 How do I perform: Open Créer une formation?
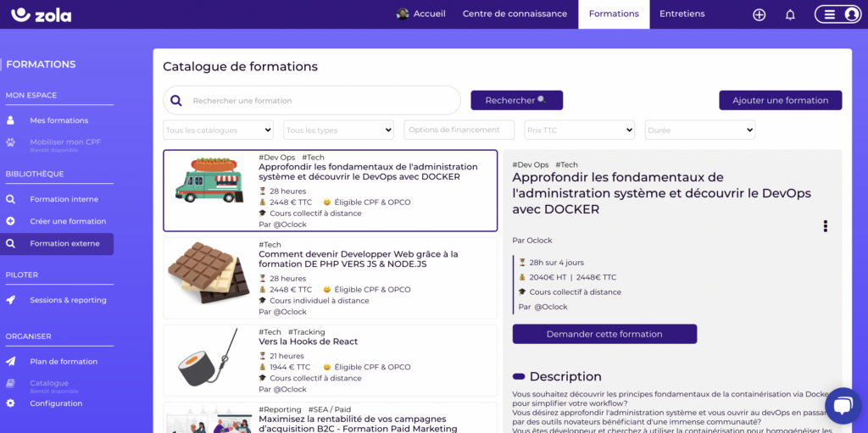[68, 221]
